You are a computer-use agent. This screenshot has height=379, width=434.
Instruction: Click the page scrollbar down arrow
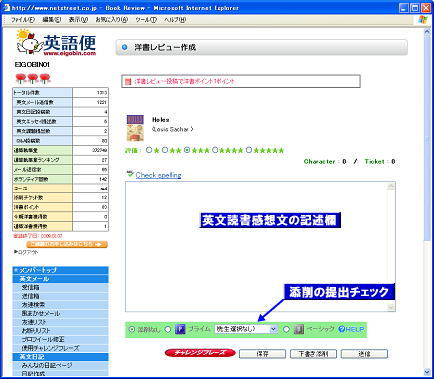click(x=427, y=372)
